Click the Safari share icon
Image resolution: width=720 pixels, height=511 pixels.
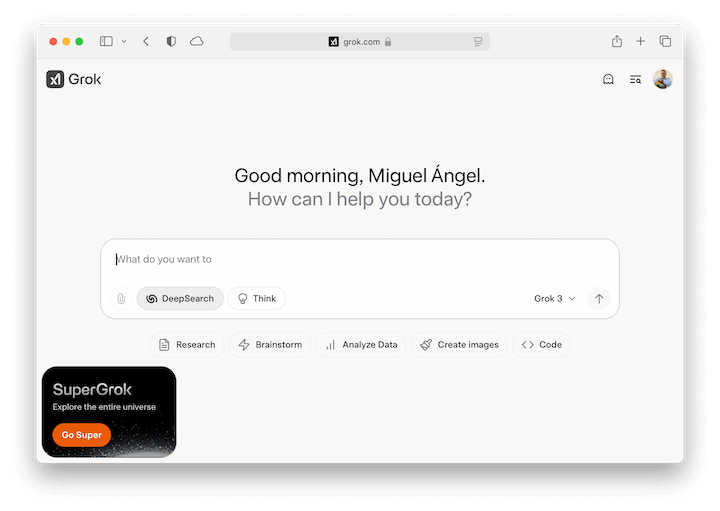[x=617, y=41]
